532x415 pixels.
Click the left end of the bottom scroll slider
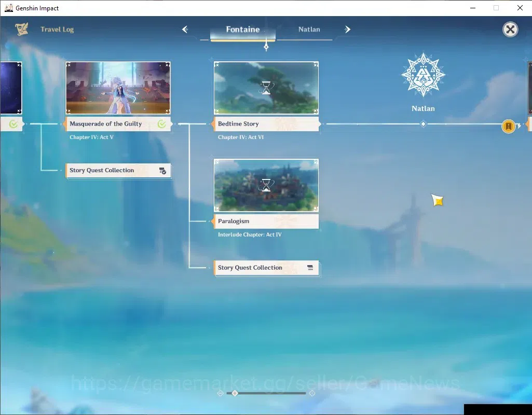click(x=220, y=393)
